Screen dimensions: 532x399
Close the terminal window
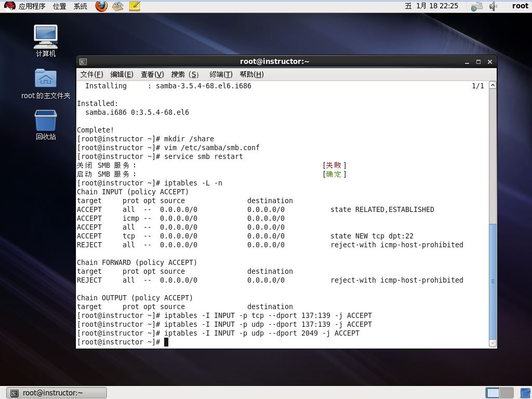490,62
